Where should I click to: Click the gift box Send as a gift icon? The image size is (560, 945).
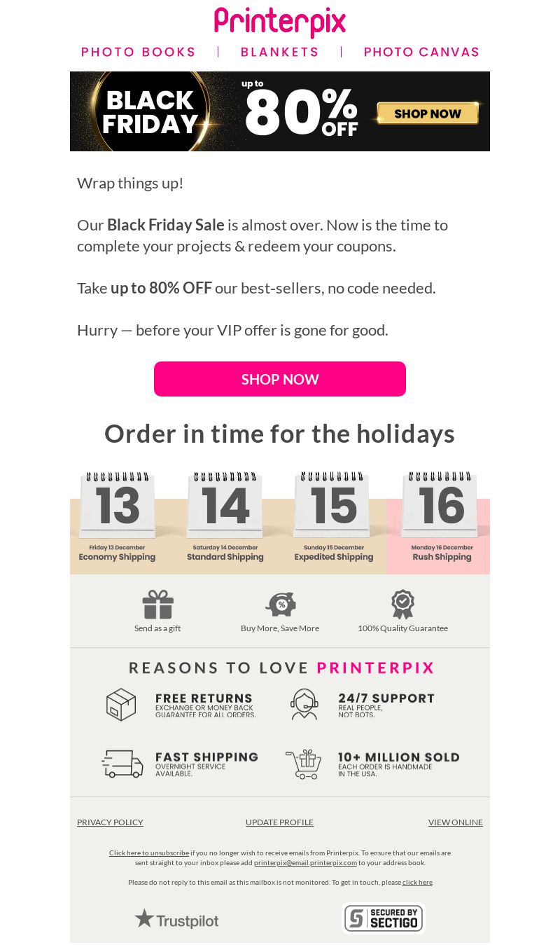click(157, 605)
